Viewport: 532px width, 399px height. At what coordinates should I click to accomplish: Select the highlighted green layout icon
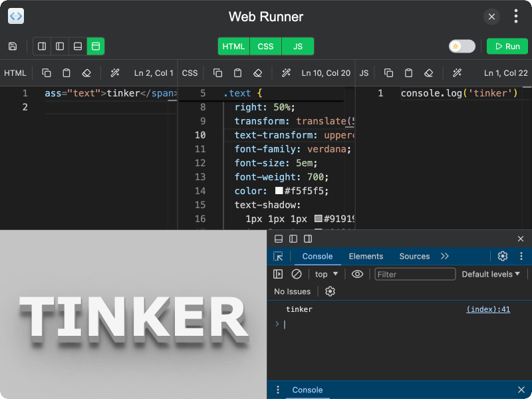[x=96, y=46]
